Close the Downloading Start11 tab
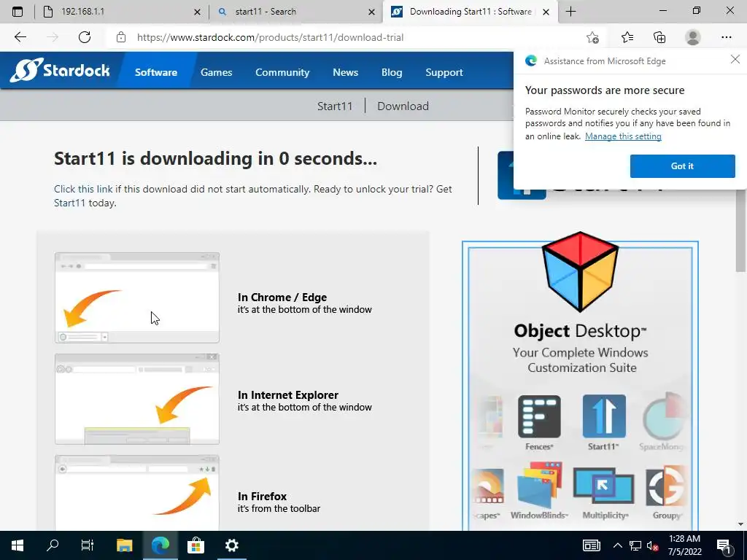 pos(546,12)
